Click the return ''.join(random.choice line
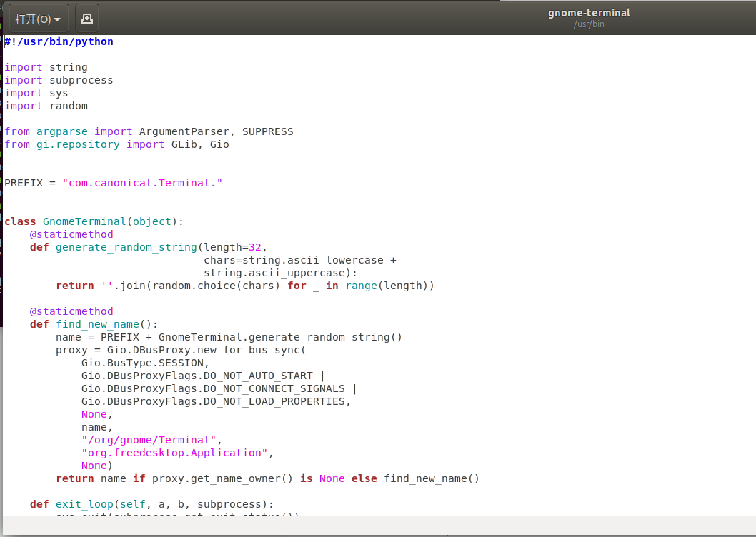 coord(245,286)
